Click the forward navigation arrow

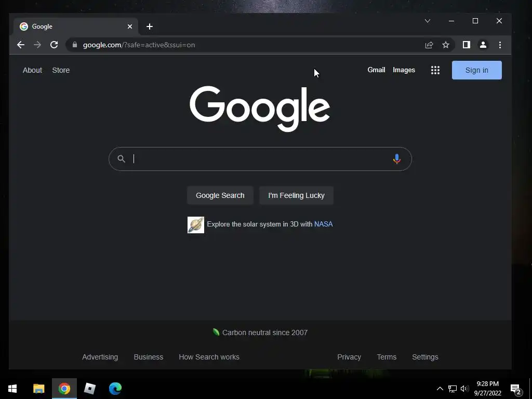[x=37, y=45]
